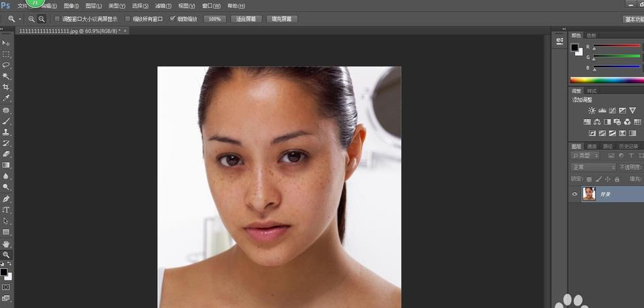
Task: Select the Lasso tool in the toolbox
Action: (x=6, y=65)
